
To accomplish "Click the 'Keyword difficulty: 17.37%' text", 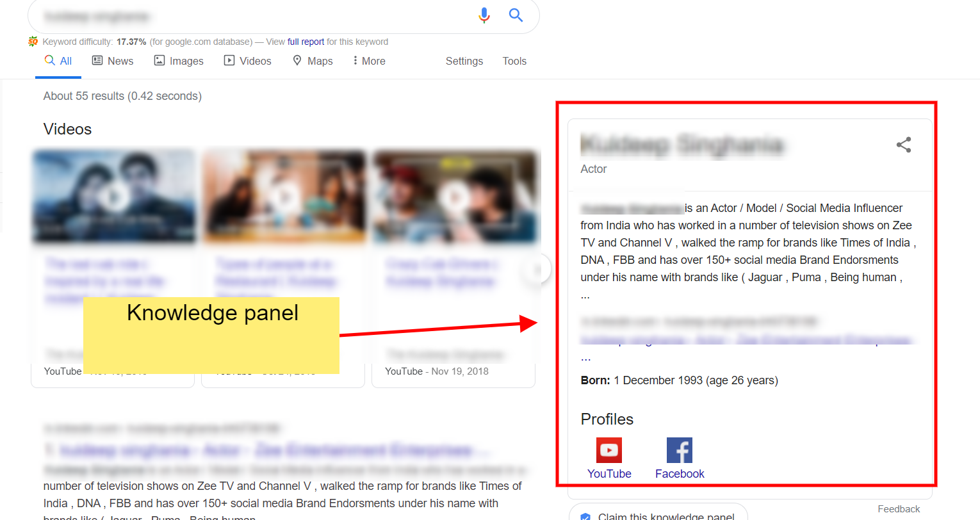I will point(94,42).
